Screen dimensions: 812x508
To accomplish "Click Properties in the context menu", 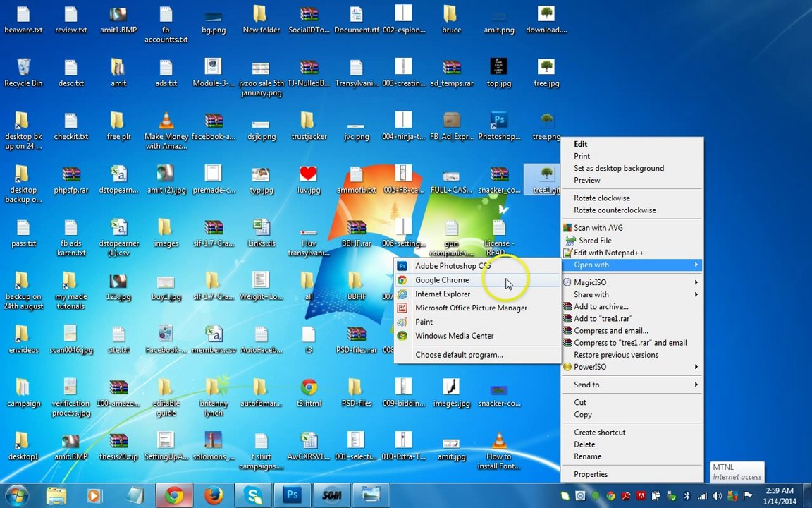I will point(591,474).
